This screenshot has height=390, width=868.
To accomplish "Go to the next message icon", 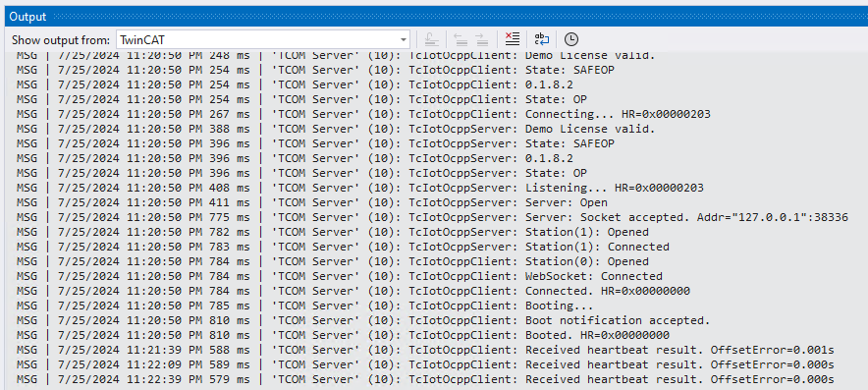I will (481, 39).
